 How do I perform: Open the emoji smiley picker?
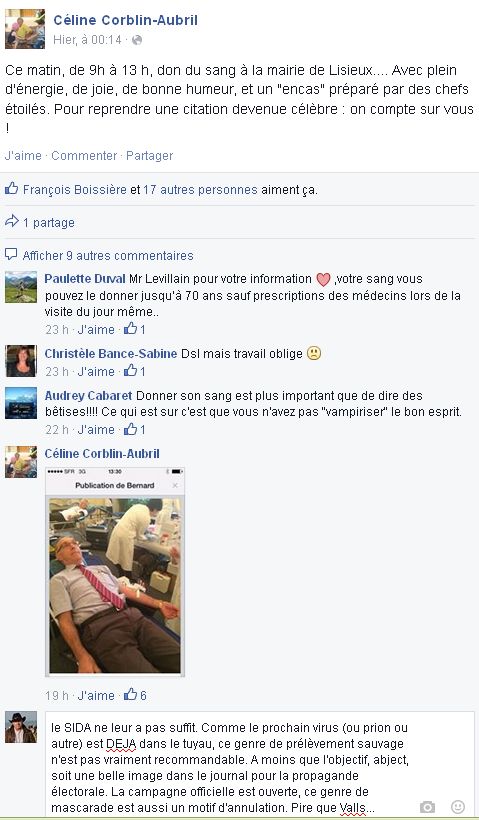tap(458, 806)
